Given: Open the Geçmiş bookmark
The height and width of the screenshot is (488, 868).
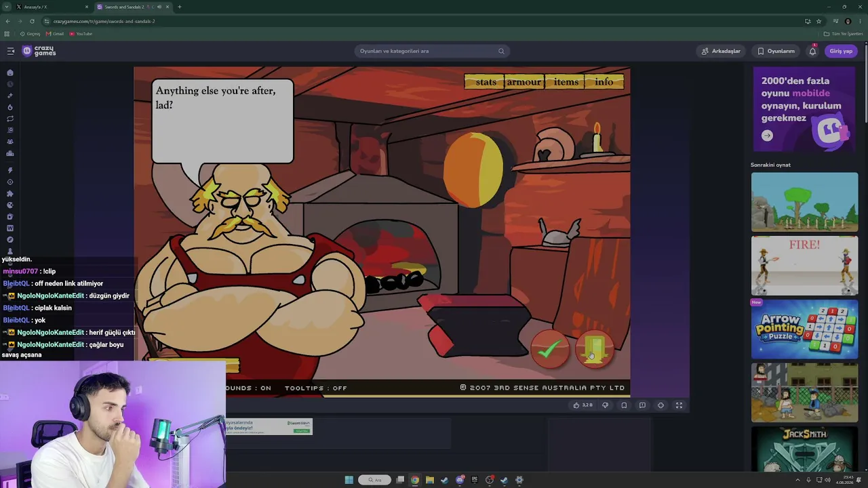Looking at the screenshot, I should coord(30,34).
